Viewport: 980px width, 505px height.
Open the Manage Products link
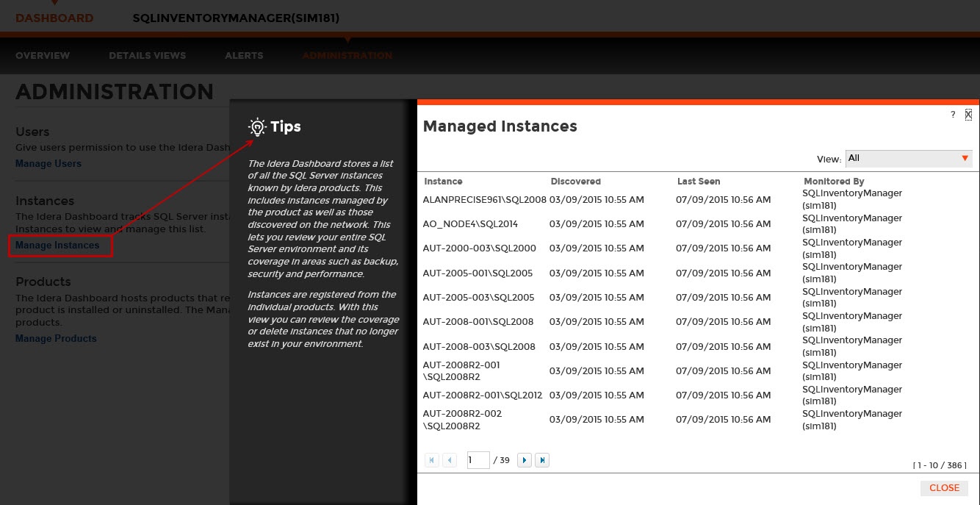[x=56, y=338]
